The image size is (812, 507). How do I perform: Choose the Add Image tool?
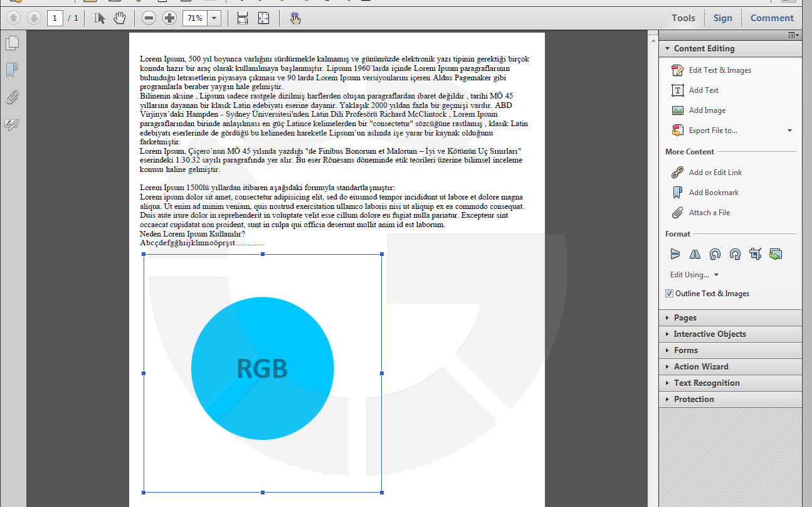coord(698,110)
